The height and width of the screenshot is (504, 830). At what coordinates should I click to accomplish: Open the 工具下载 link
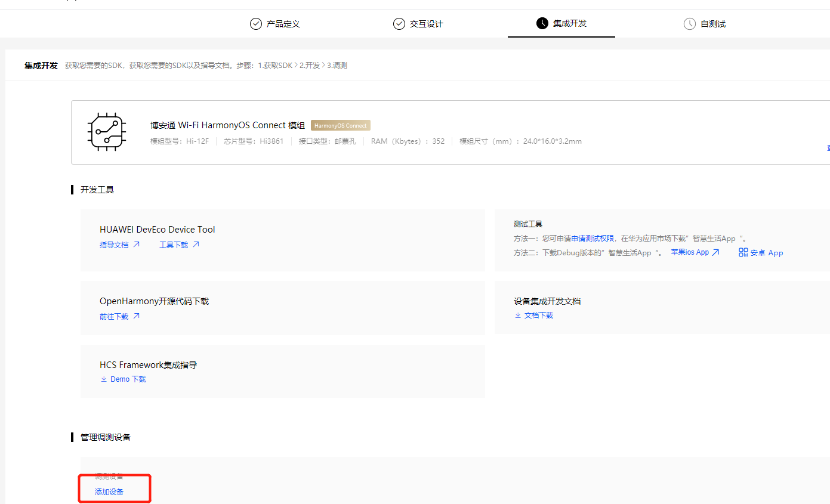[x=174, y=245]
